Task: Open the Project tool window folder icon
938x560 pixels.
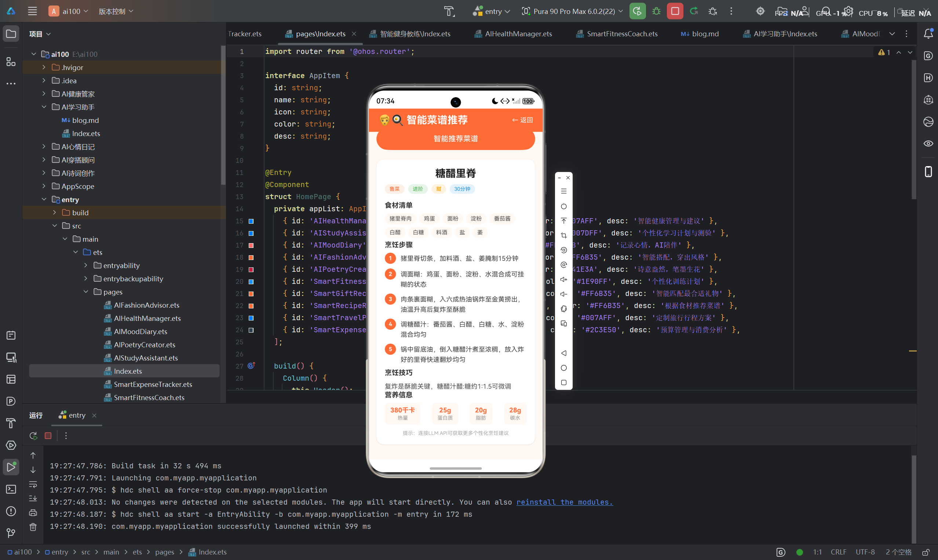Action: click(11, 34)
